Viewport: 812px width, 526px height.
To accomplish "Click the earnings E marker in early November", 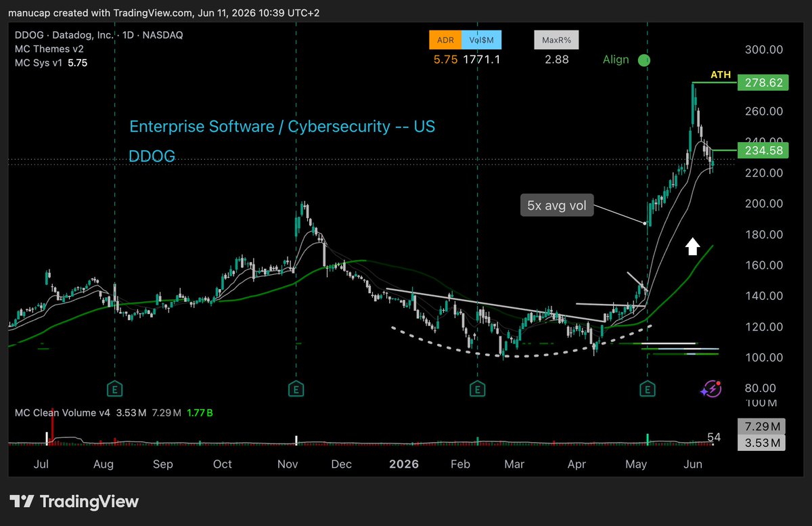I will pyautogui.click(x=296, y=389).
